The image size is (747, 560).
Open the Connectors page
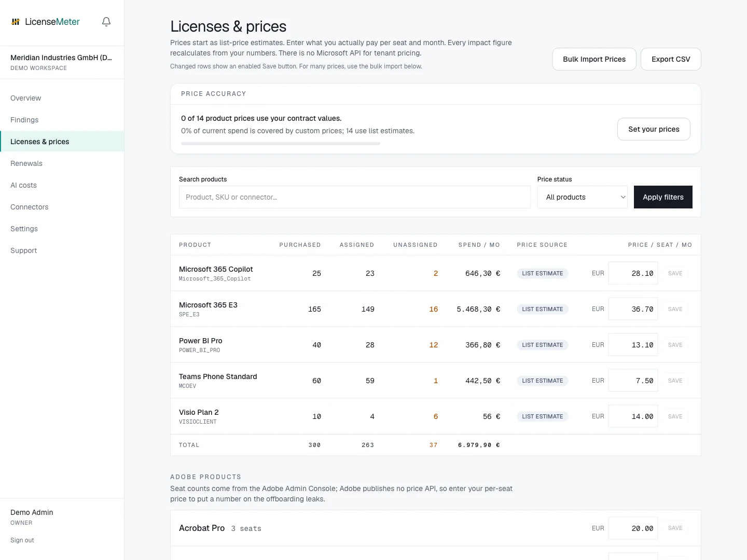coord(62,207)
